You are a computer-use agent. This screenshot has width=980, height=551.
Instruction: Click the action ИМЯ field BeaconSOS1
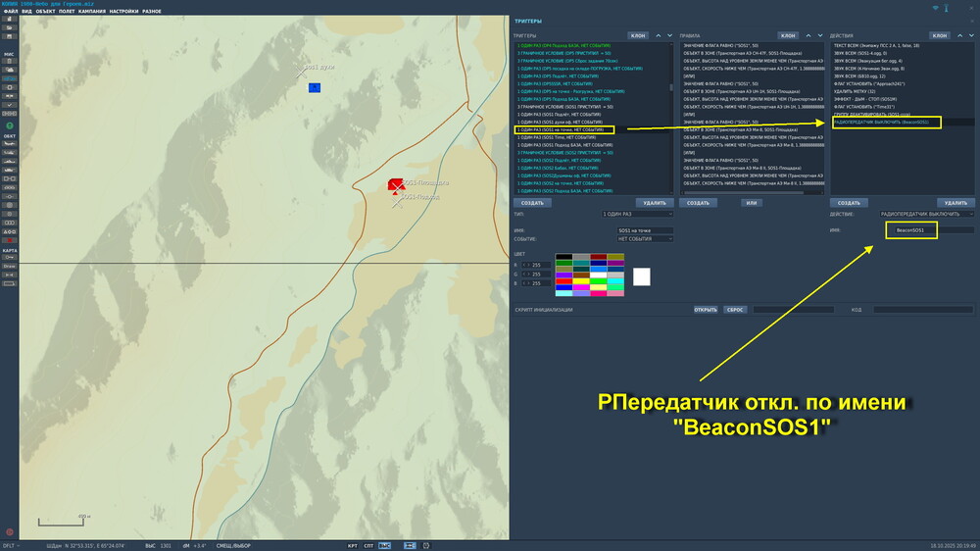[x=933, y=230]
